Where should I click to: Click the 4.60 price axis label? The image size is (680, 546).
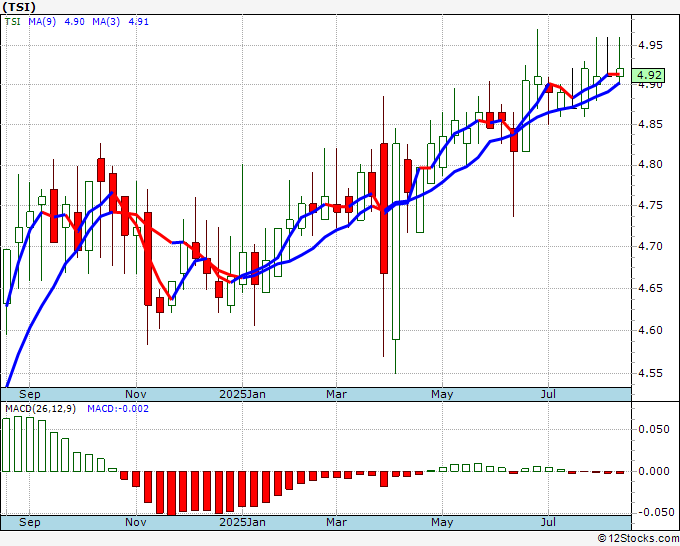coord(651,330)
